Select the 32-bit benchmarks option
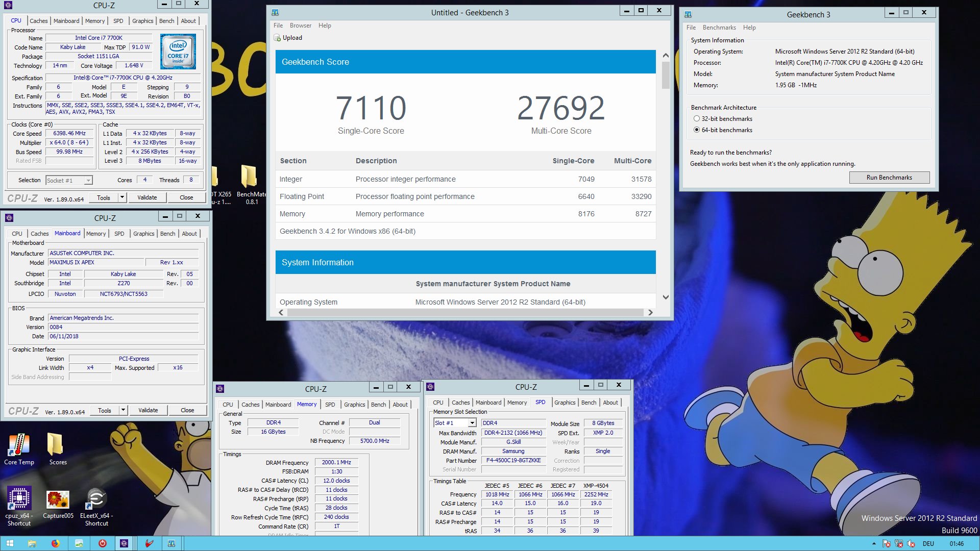Viewport: 980px width, 551px height. point(723,119)
